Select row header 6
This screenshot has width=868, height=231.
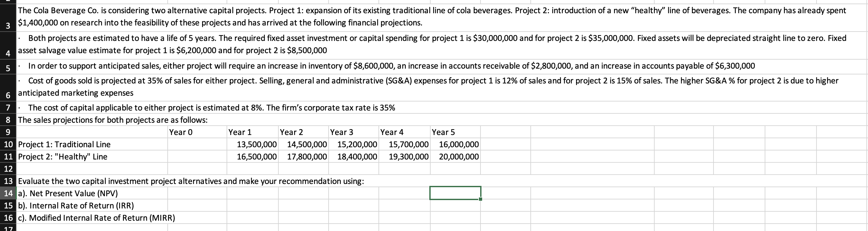click(8, 88)
